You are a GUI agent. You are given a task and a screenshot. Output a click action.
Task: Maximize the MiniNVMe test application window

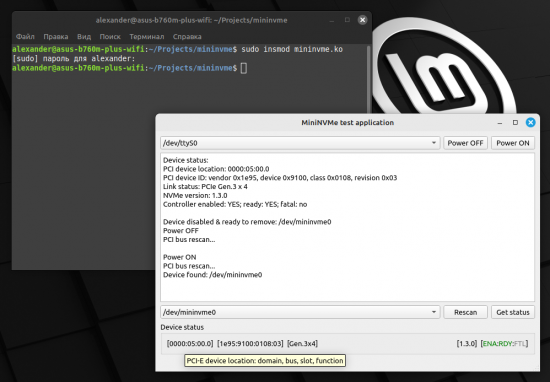515,122
